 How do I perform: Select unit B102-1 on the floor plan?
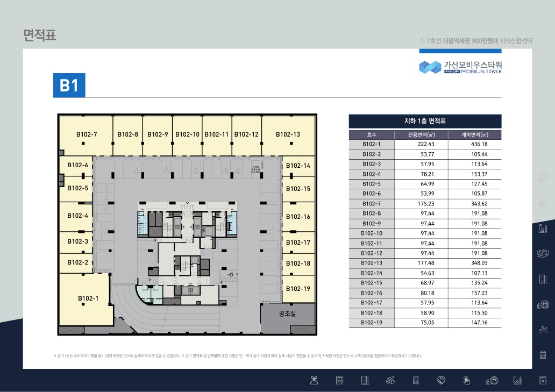click(86, 299)
